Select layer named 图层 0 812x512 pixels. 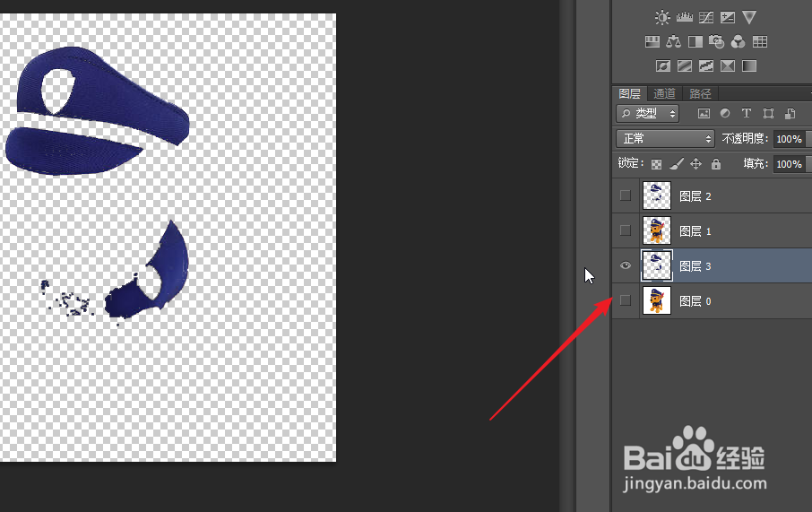(695, 301)
